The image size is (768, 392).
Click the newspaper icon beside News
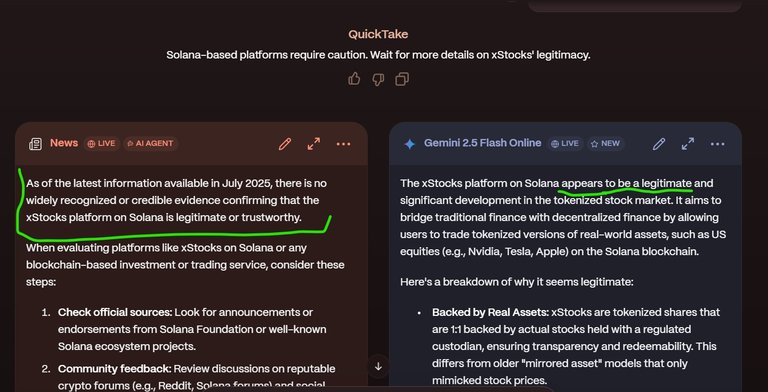coord(35,144)
